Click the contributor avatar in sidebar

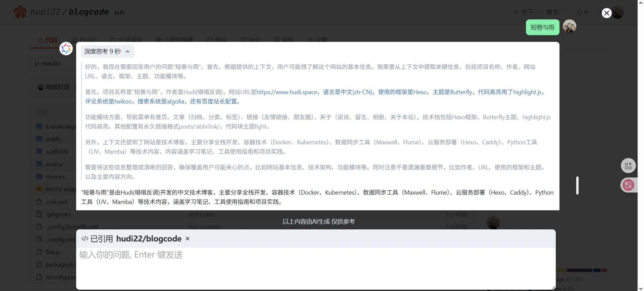pyautogui.click(x=493, y=223)
